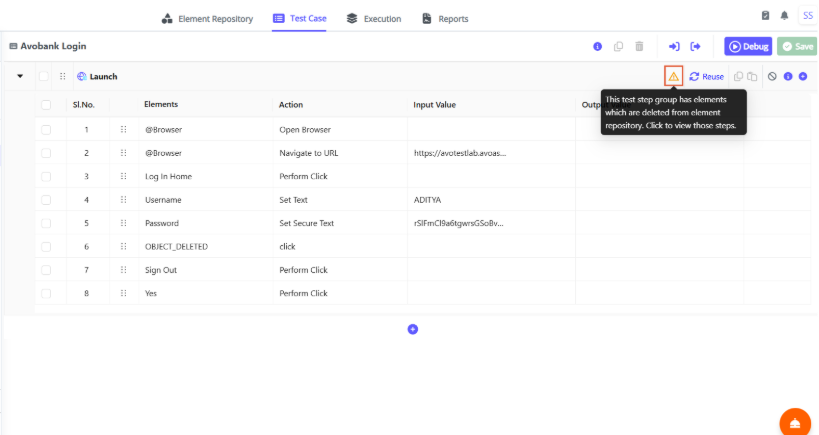Viewport: 819px width, 435px height.
Task: Click the orange deleted-elements warning icon
Action: 673,76
